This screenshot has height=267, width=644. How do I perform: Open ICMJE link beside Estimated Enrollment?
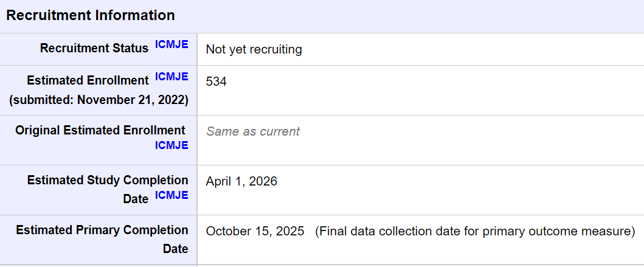click(171, 77)
